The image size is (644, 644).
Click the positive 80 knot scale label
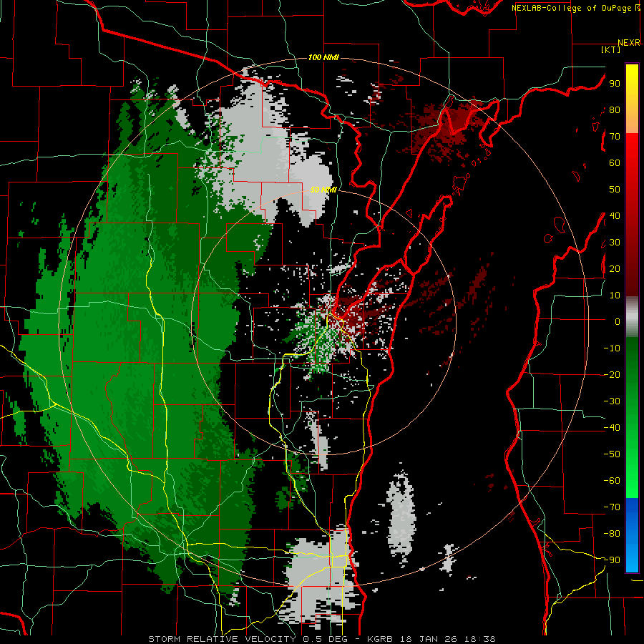[615, 110]
